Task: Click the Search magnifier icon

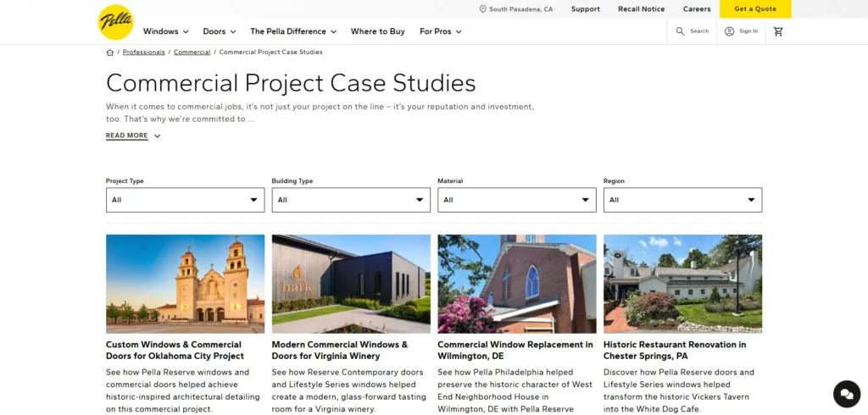Action: [x=680, y=31]
